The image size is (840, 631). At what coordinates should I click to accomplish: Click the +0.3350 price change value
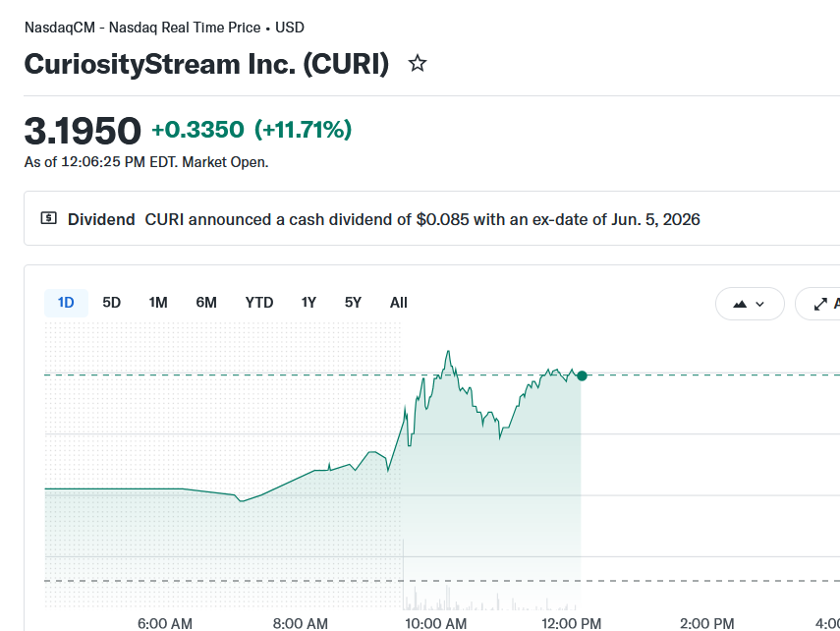click(198, 130)
